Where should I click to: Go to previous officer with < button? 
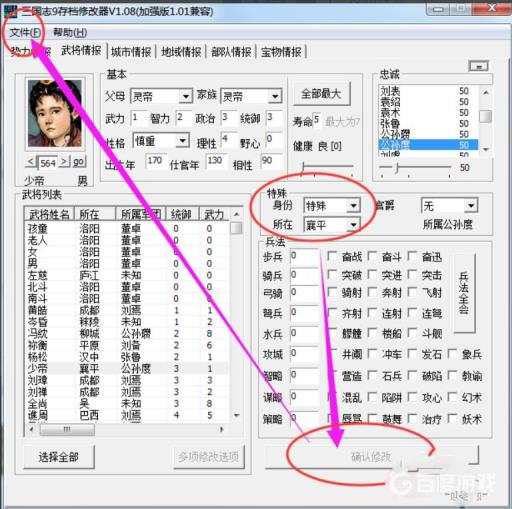click(x=31, y=162)
